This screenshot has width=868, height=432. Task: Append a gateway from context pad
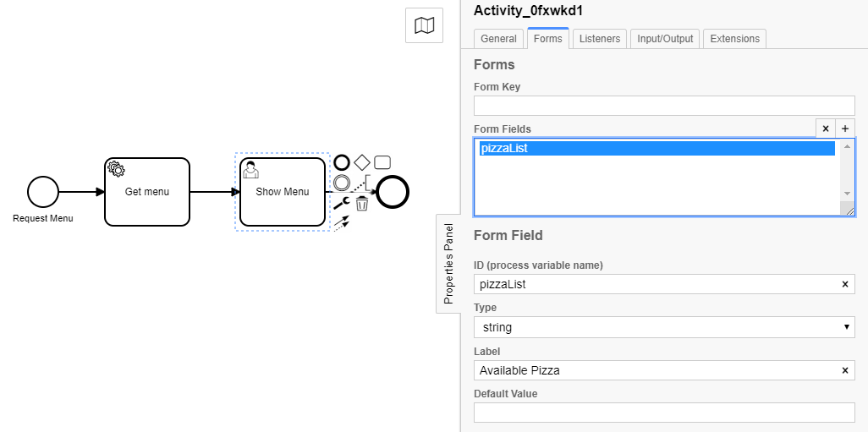[362, 162]
